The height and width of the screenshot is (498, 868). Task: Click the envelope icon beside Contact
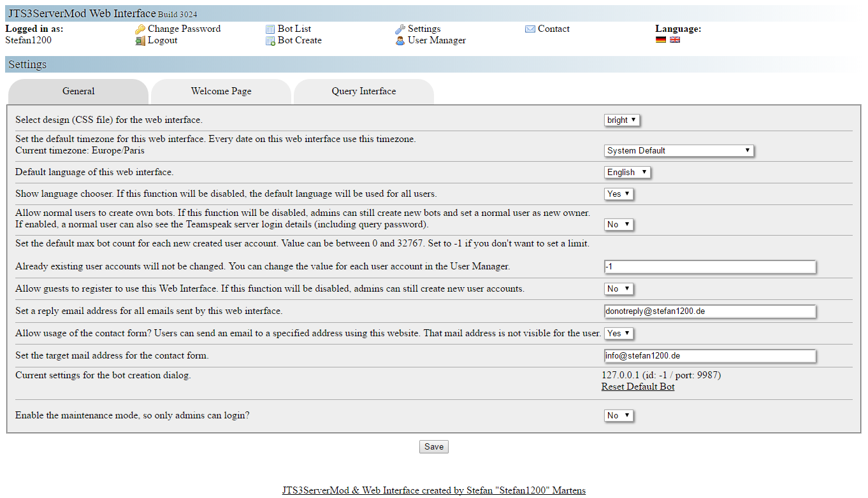point(530,29)
